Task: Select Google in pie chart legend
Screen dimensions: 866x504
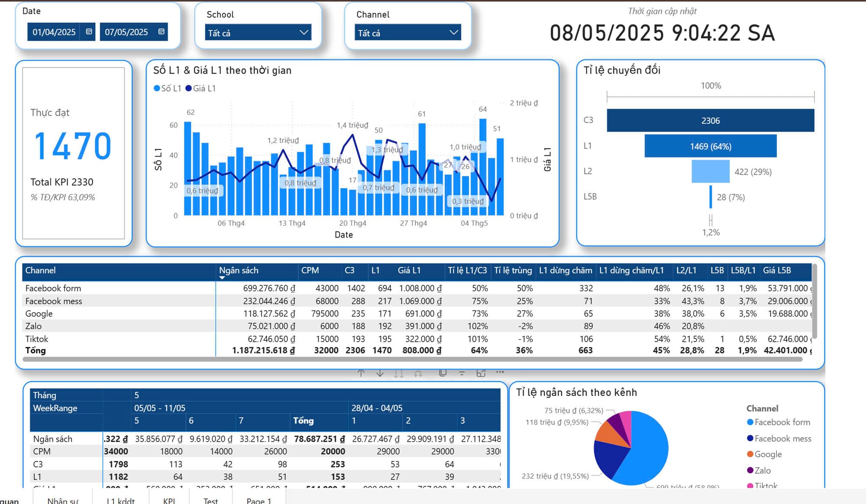Action: tap(764, 454)
